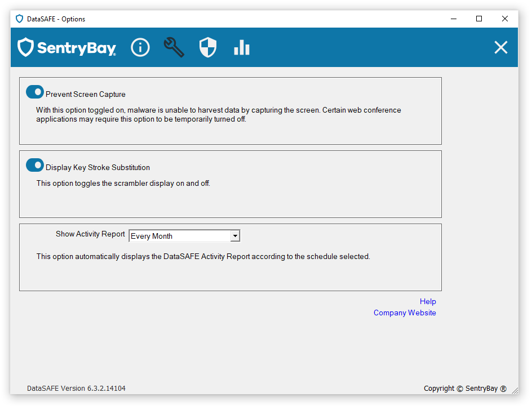
Task: Open the Help link
Action: pos(428,301)
